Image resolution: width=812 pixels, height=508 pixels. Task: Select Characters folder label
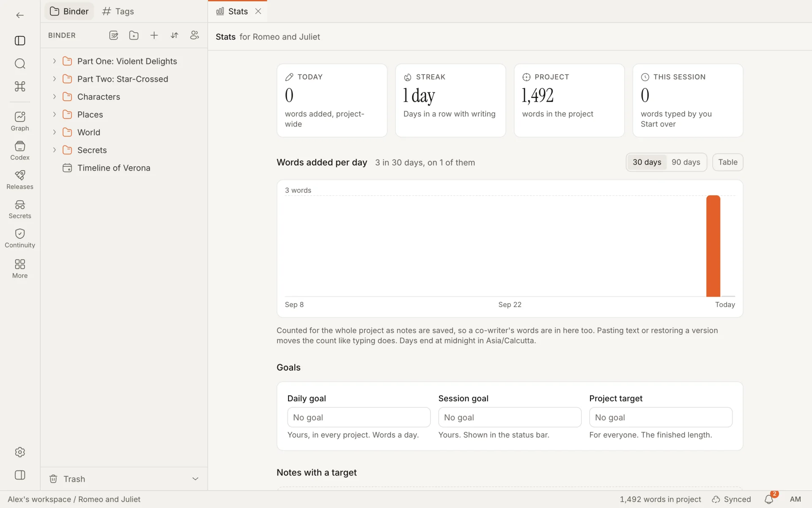(x=99, y=97)
